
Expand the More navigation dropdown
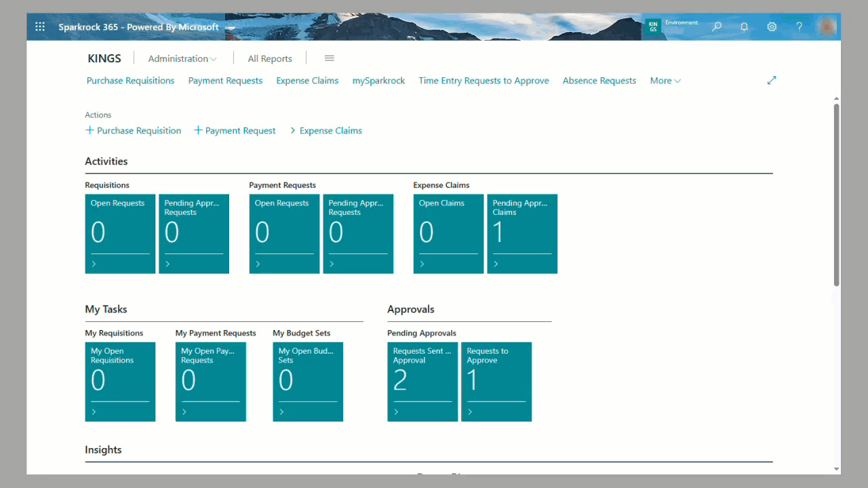pyautogui.click(x=665, y=80)
